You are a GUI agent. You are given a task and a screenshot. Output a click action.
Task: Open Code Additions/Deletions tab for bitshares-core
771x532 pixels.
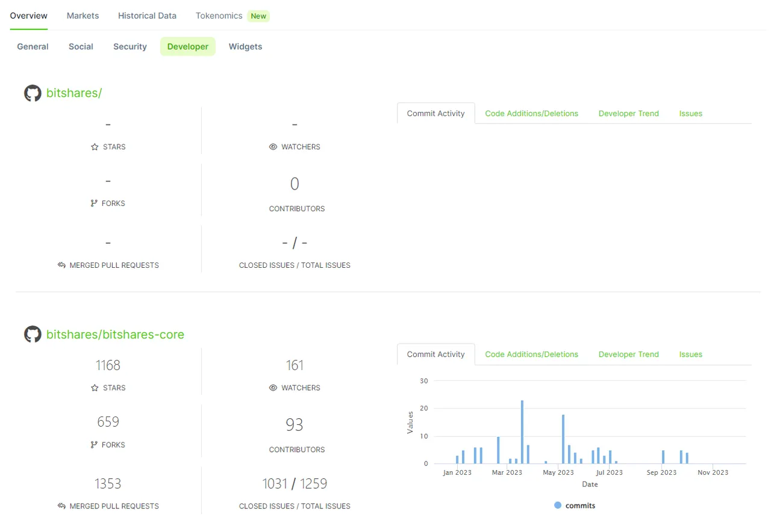(532, 354)
